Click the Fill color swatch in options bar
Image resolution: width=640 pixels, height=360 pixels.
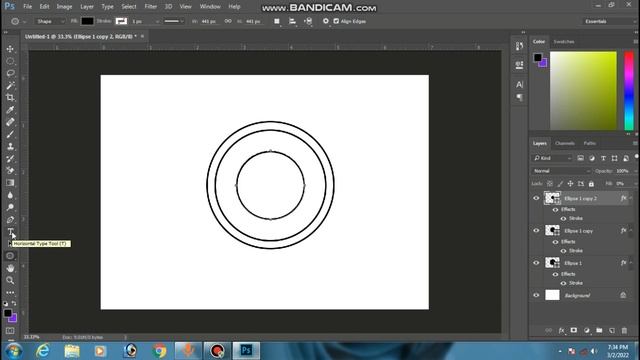tap(87, 21)
